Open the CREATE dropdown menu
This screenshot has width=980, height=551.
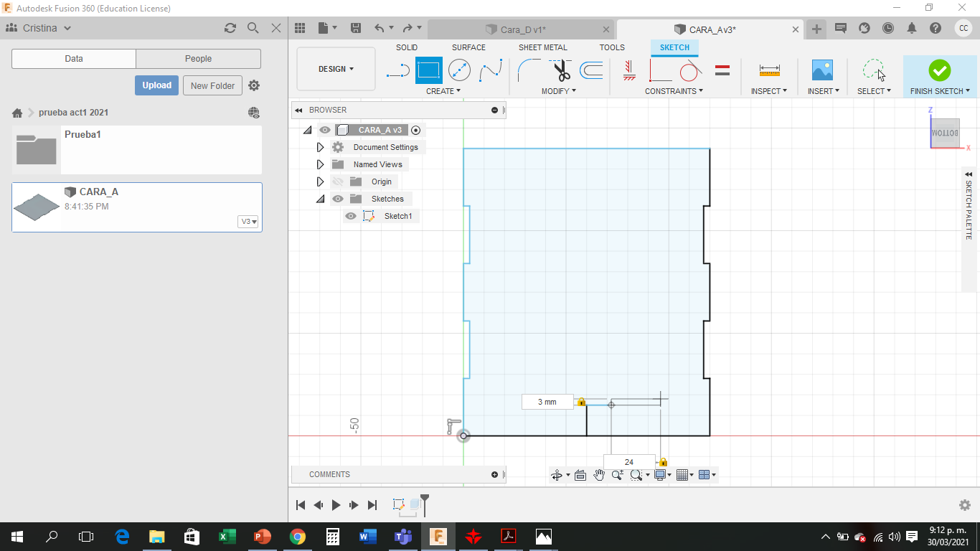[443, 91]
